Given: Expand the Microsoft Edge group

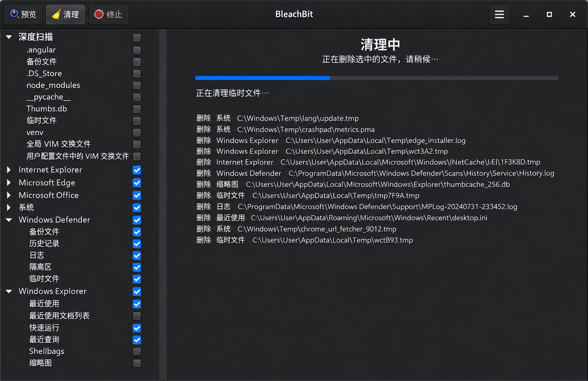Looking at the screenshot, I should click(x=9, y=183).
